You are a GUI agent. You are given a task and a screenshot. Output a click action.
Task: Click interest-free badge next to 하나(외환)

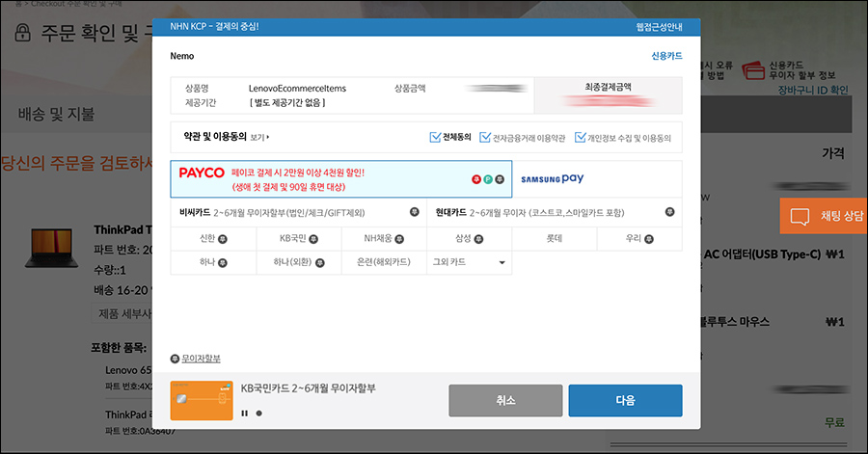pos(320,263)
